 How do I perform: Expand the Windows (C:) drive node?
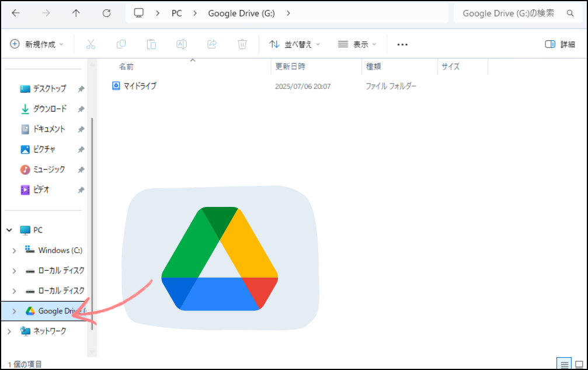point(14,250)
